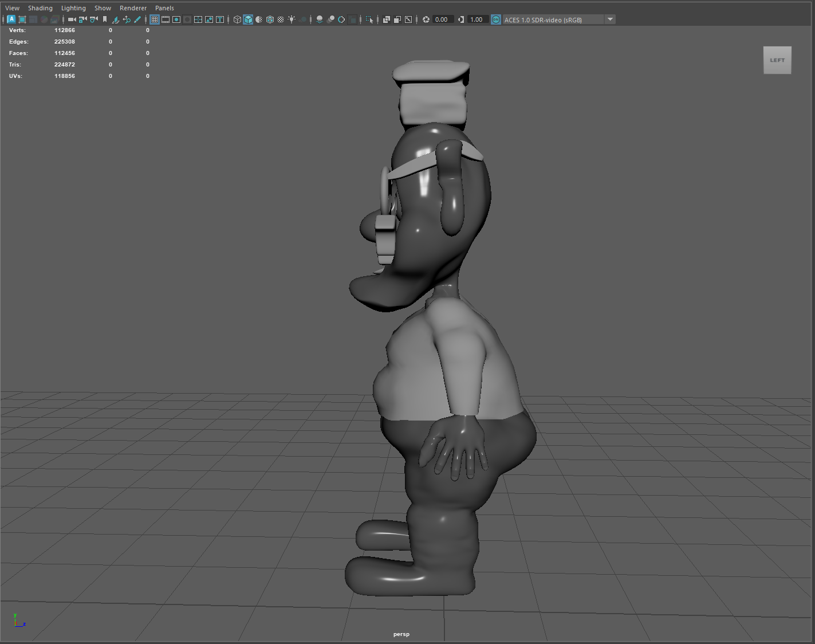Viewport: 815px width, 644px height.
Task: Open the Renderer menu
Action: (133, 8)
